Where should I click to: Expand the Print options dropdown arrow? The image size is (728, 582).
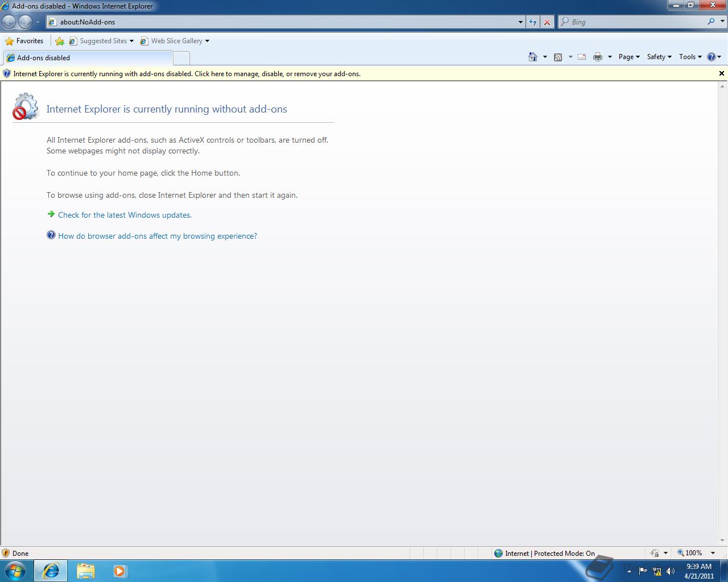(x=610, y=57)
